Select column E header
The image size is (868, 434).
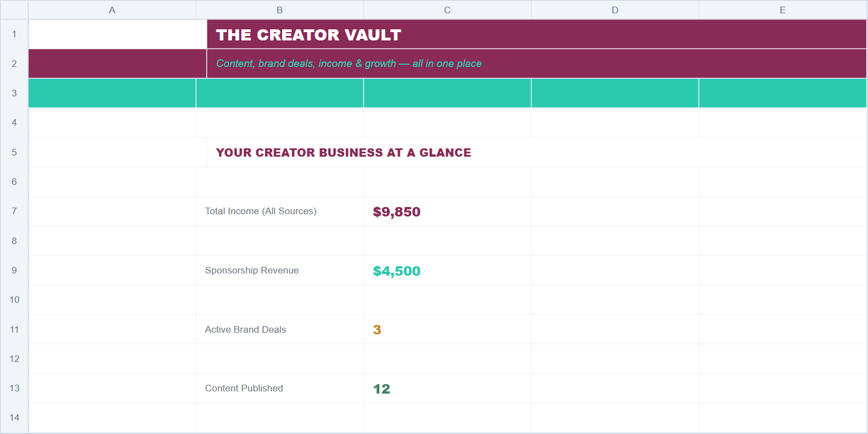point(783,10)
